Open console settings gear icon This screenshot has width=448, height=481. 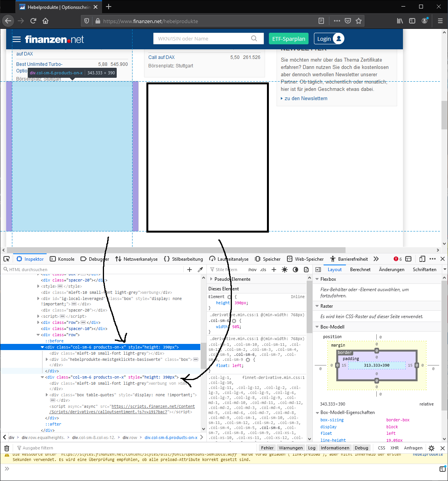coord(431,448)
